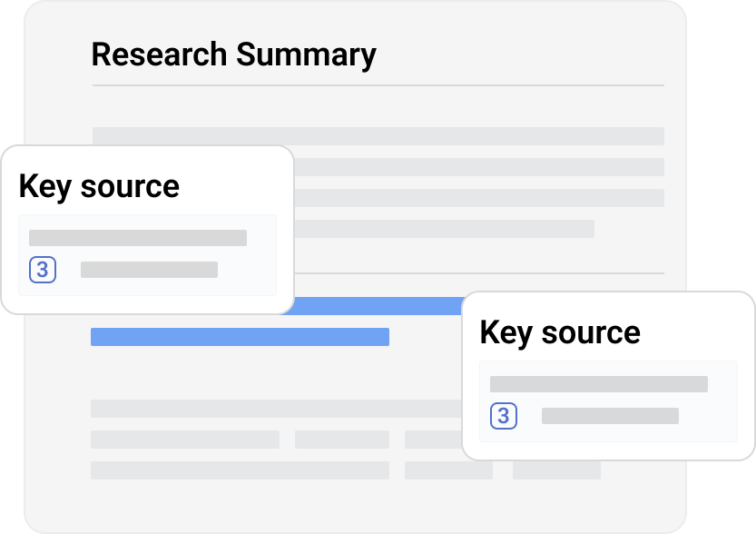
Task: Click the wide gray line above the bottom rows
Action: point(277,409)
